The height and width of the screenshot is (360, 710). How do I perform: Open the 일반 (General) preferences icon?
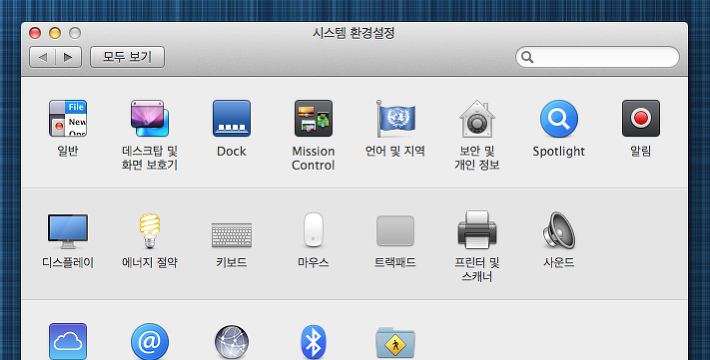click(x=68, y=119)
